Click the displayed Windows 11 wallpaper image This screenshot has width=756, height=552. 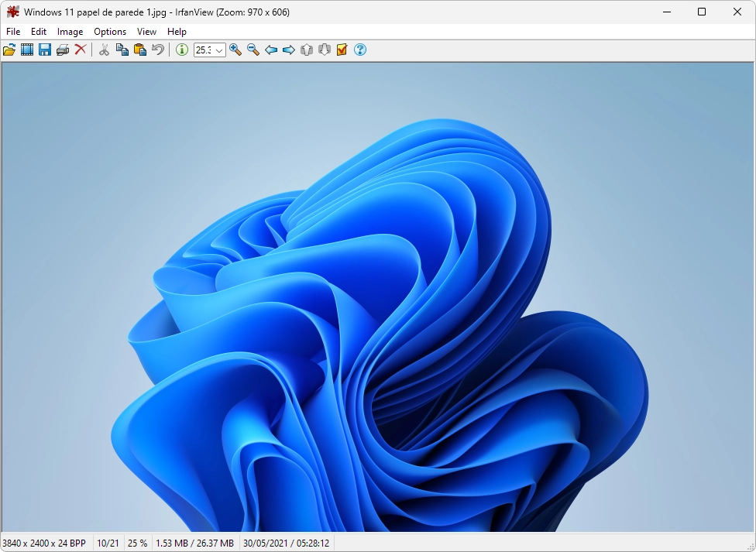pos(377,297)
